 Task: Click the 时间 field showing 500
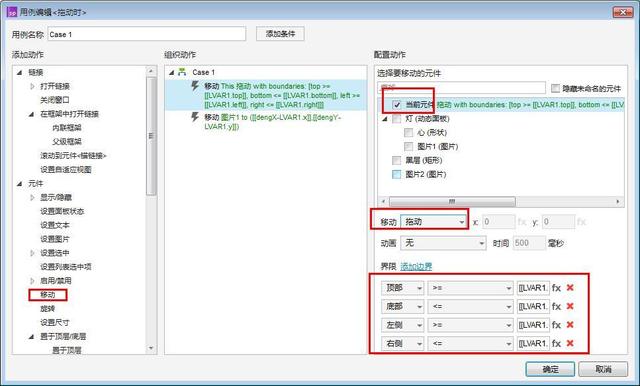[529, 243]
